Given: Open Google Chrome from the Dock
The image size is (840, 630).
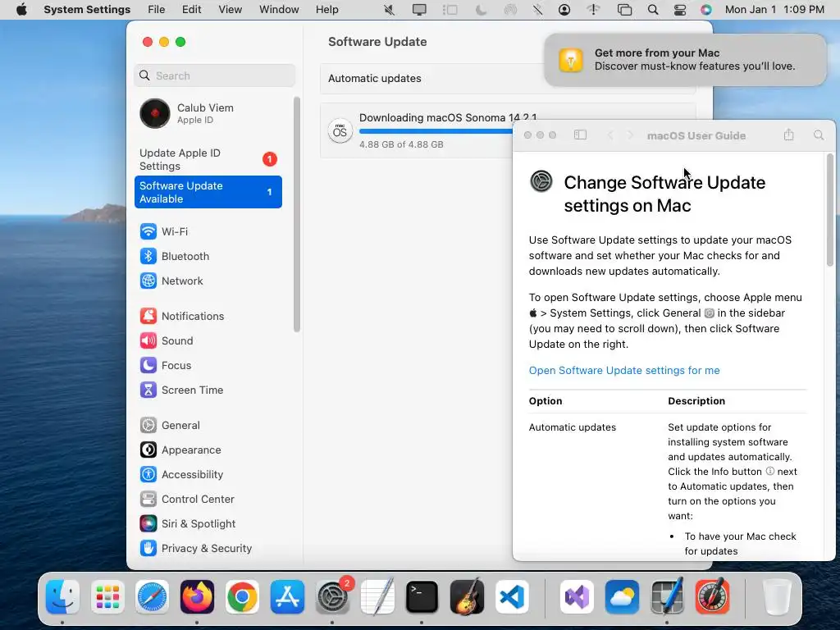Looking at the screenshot, I should coord(242,596).
